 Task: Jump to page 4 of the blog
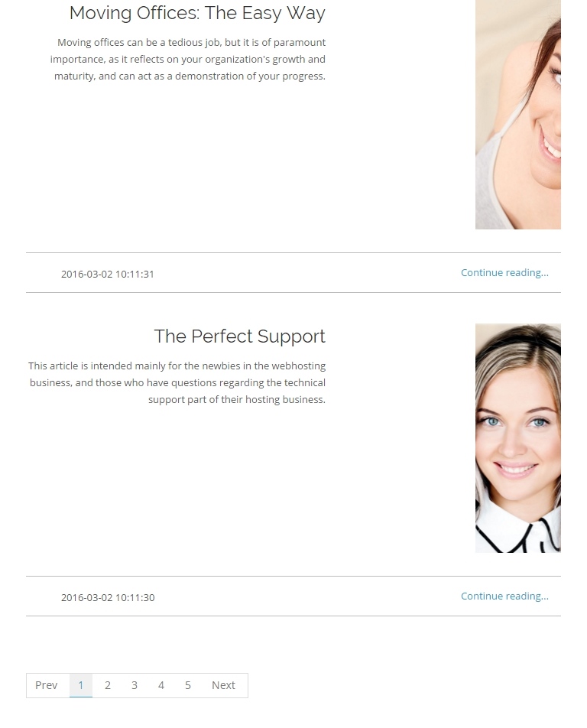[161, 685]
